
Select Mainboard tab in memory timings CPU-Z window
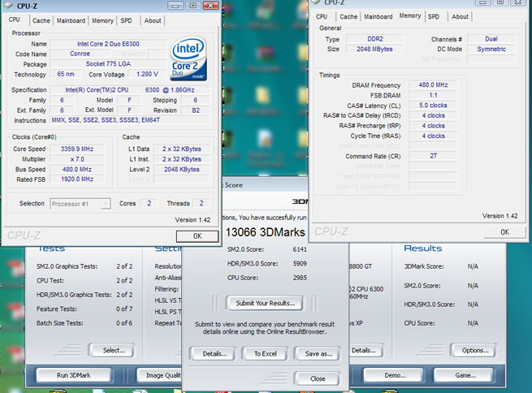point(378,16)
